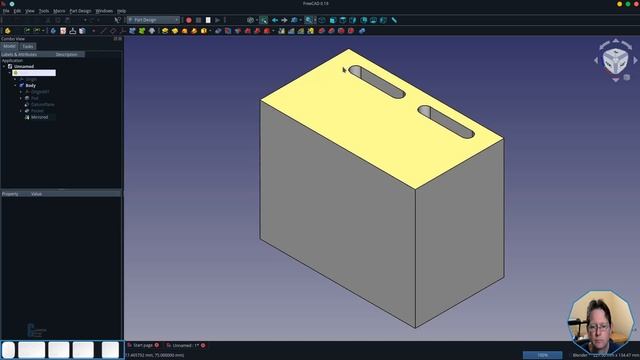
Task: Set view to top
Action: tap(343, 20)
